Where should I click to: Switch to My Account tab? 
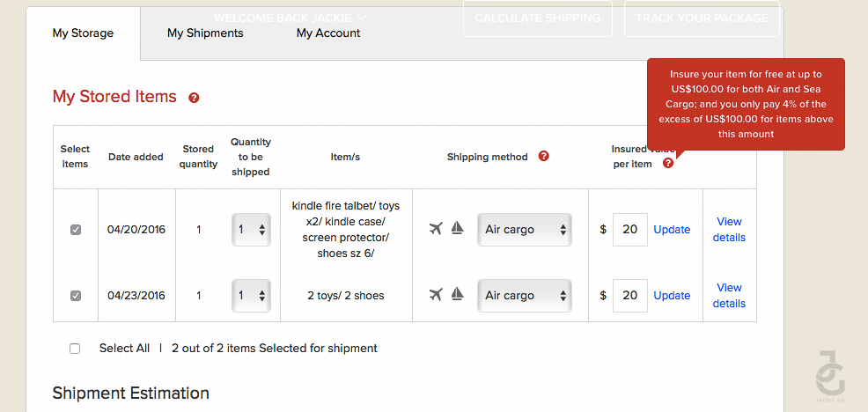[x=328, y=33]
